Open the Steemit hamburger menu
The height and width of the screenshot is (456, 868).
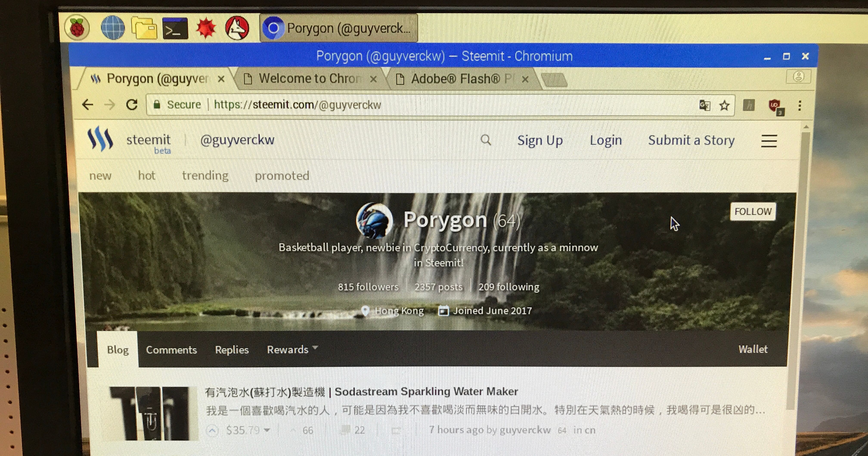coord(769,141)
